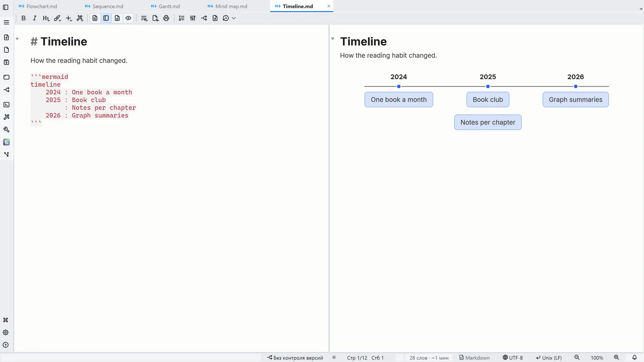
Task: Collapse the Timeline heading in editor
Action: 17,39
